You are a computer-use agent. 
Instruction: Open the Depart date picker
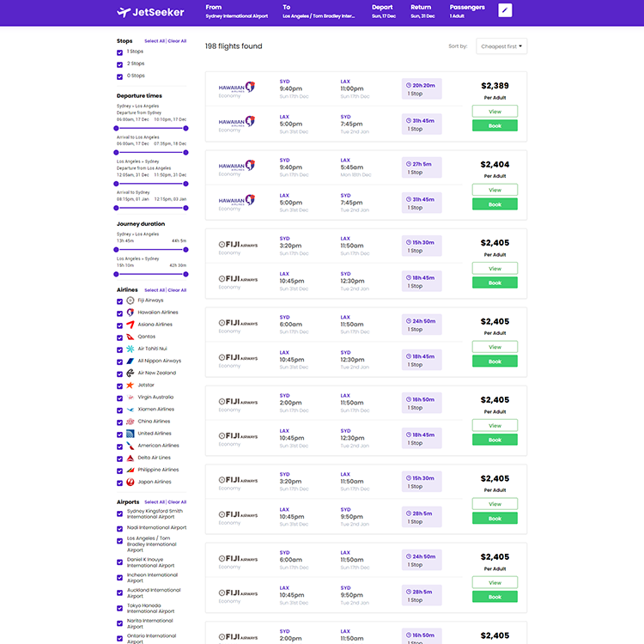point(383,11)
